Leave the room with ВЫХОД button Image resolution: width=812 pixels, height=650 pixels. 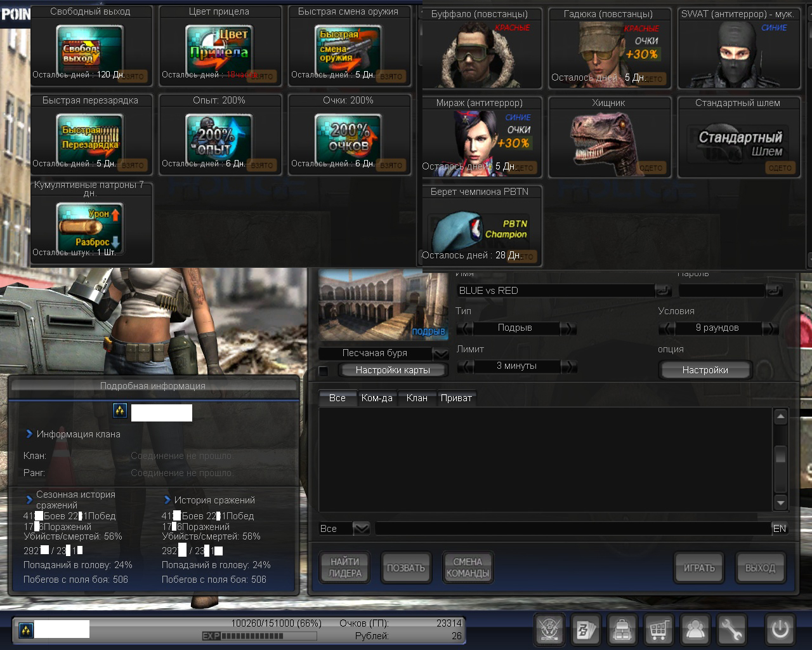click(x=760, y=567)
